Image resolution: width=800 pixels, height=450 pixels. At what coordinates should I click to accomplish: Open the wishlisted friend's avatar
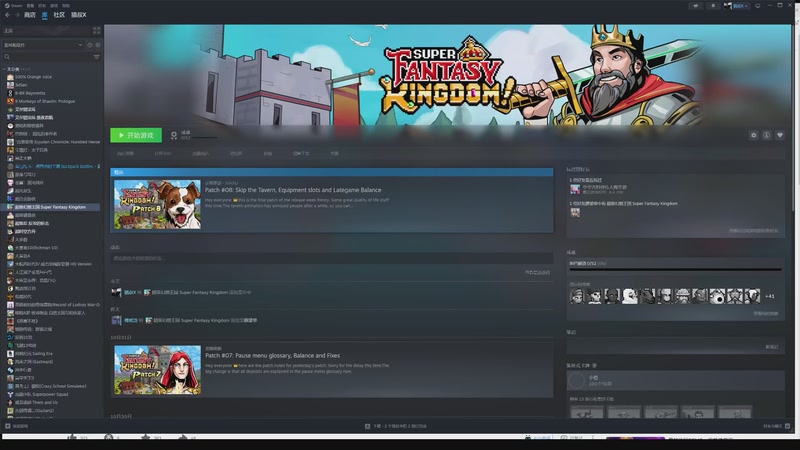click(575, 213)
